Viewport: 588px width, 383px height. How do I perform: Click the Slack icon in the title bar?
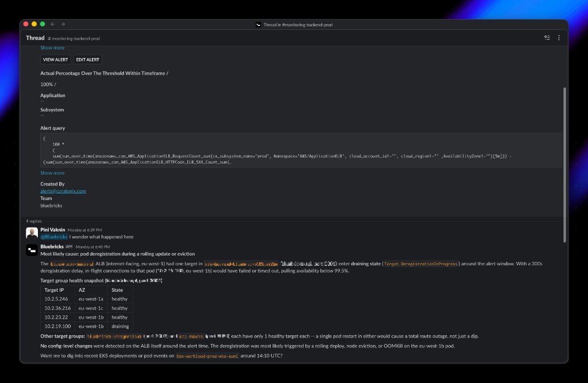pyautogui.click(x=258, y=25)
